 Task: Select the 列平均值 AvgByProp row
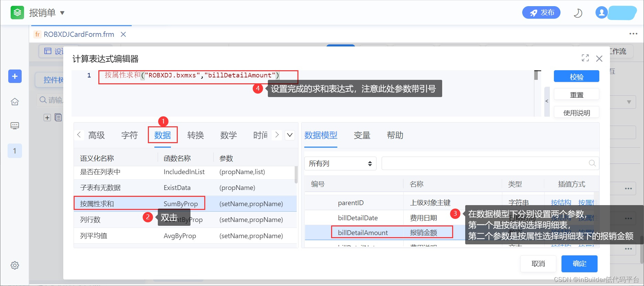click(x=185, y=236)
